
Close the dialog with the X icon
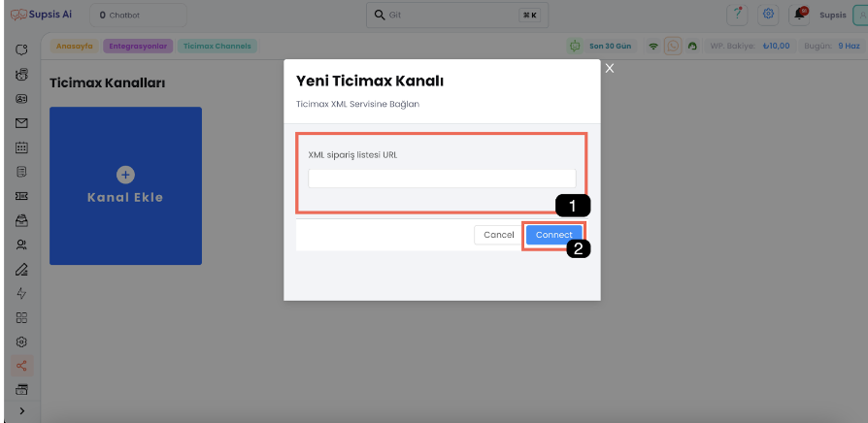click(x=610, y=68)
